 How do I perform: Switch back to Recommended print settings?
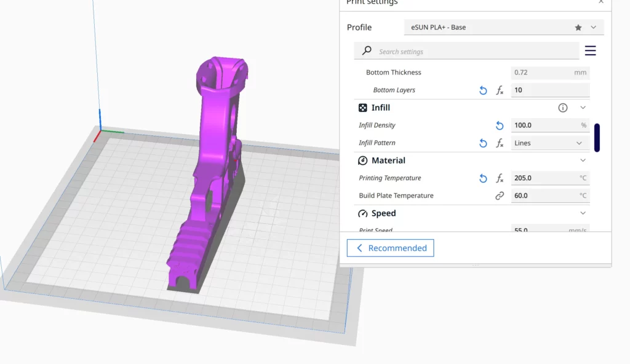[x=390, y=248]
